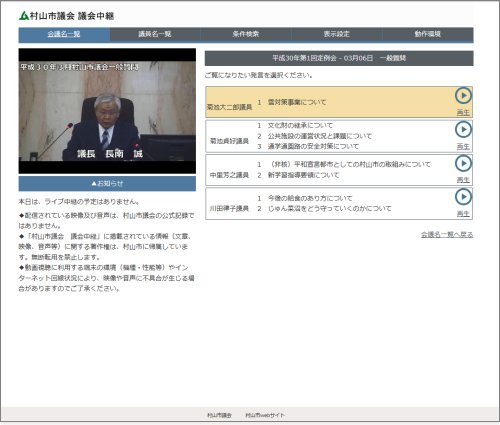
Task: Click 再生 link under 菊池大二郎議員 row
Action: tap(463, 113)
